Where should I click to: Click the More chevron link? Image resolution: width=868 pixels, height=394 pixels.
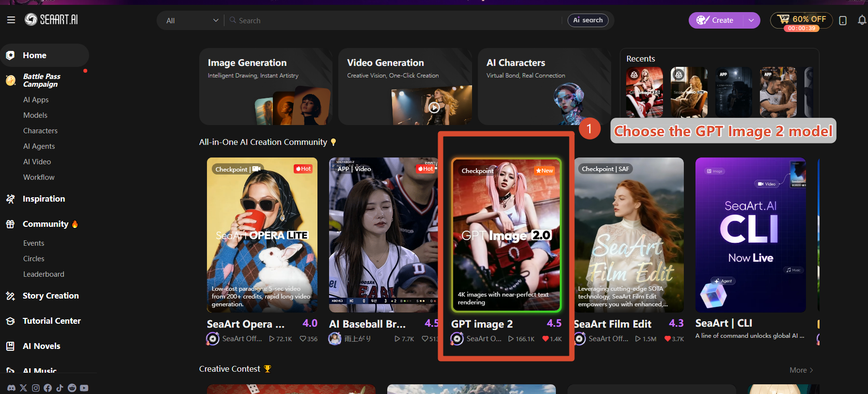(x=802, y=370)
